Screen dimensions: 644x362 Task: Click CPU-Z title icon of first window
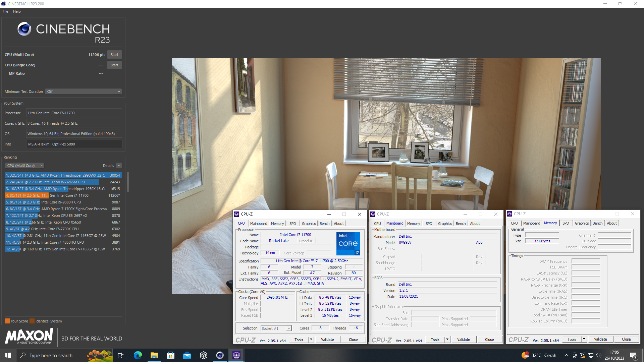pyautogui.click(x=236, y=214)
